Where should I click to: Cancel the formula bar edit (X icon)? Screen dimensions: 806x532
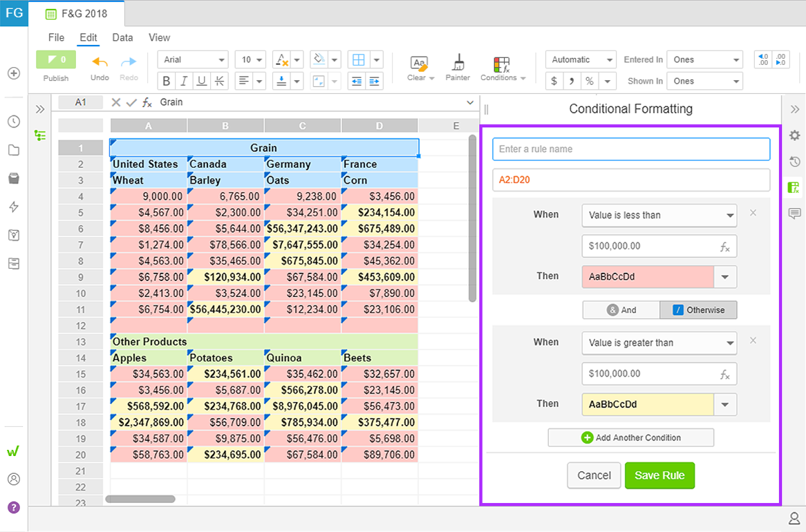116,102
